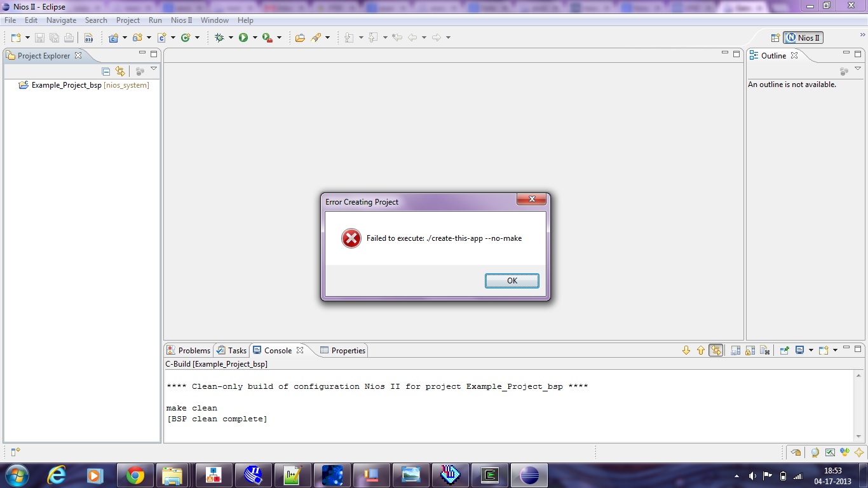Screen dimensions: 868x488
Task: Click the Eclipse icon on the taskbar
Action: (529, 475)
